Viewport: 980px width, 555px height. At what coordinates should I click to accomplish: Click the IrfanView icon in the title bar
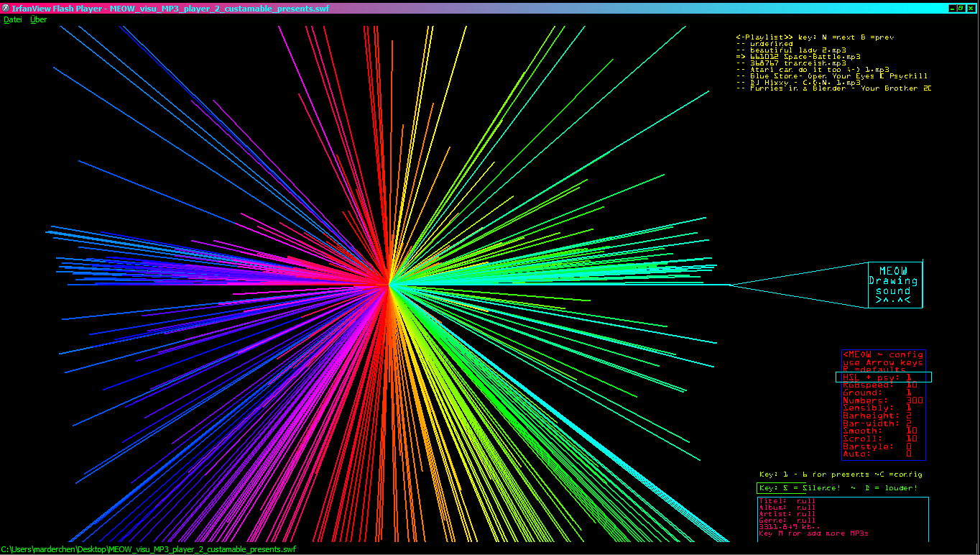click(x=6, y=8)
